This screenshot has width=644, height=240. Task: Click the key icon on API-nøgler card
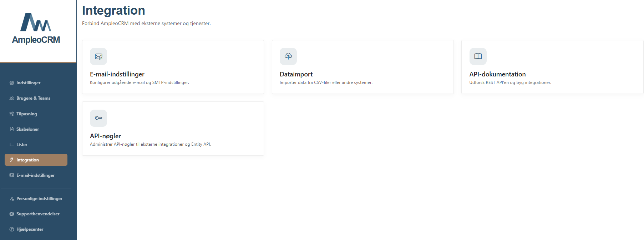pyautogui.click(x=98, y=118)
